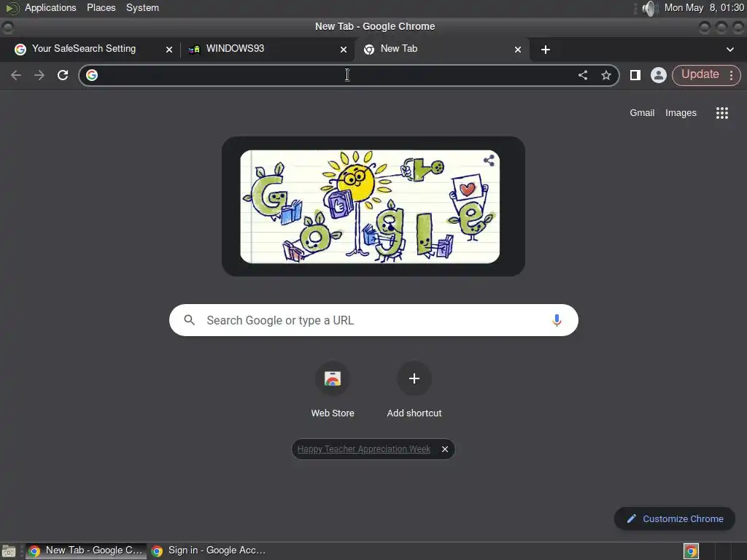Open Happy Teacher Appreciation Week link
The image size is (747, 560).
click(364, 449)
